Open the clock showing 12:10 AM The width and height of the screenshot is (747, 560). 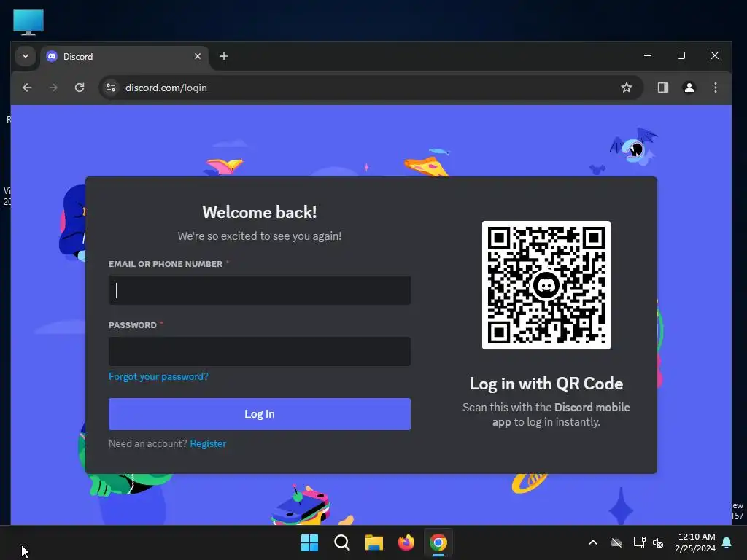pos(695,542)
